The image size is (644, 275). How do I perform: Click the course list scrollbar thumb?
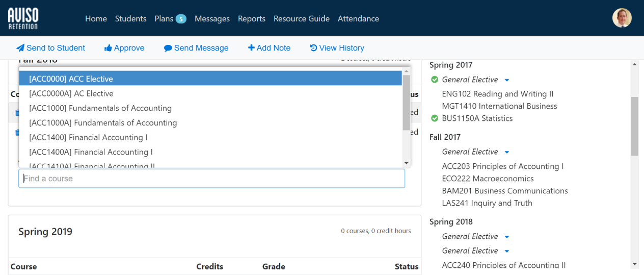[406, 103]
